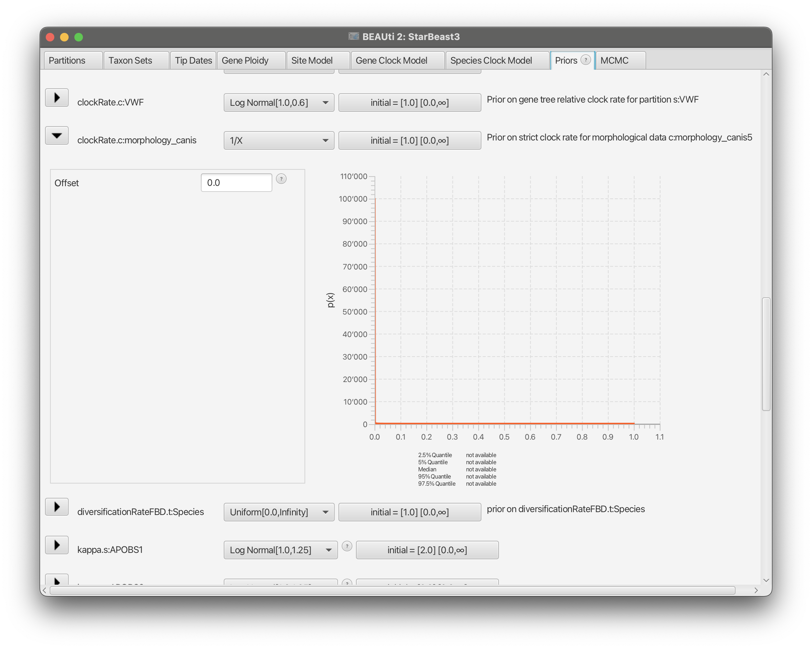Click the vertical scrollbar thumb
The height and width of the screenshot is (649, 812).
pyautogui.click(x=766, y=354)
